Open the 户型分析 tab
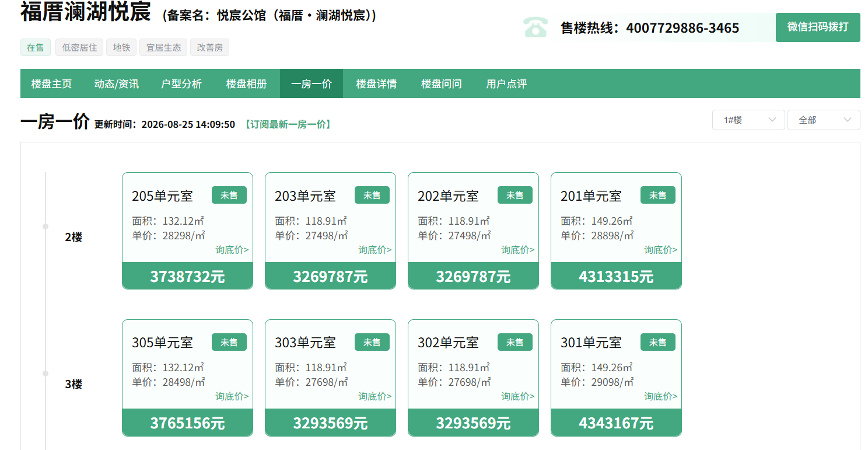The height and width of the screenshot is (450, 868). point(181,83)
